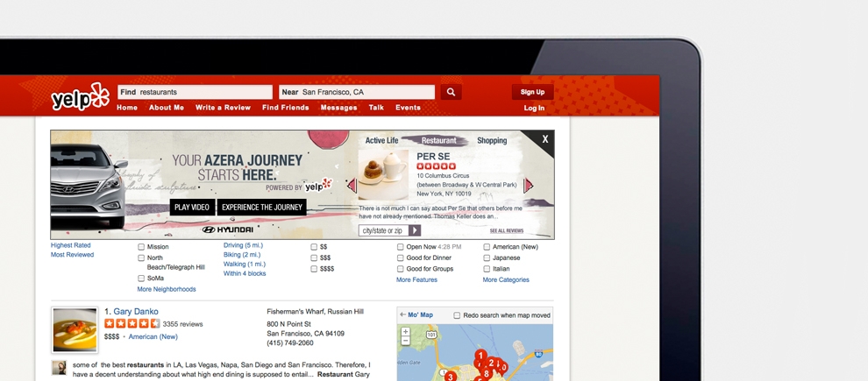Enable the $$$$ price filter
This screenshot has width=868, height=381.
point(314,269)
